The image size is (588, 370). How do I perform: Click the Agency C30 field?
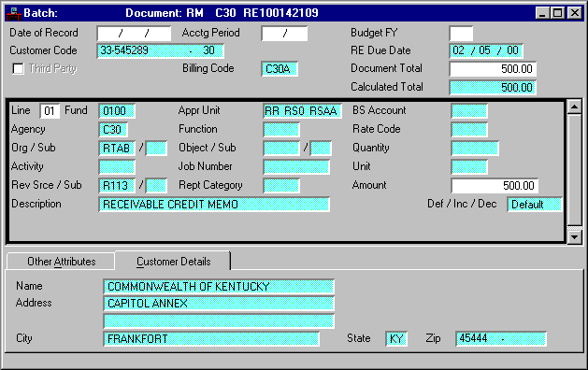113,130
